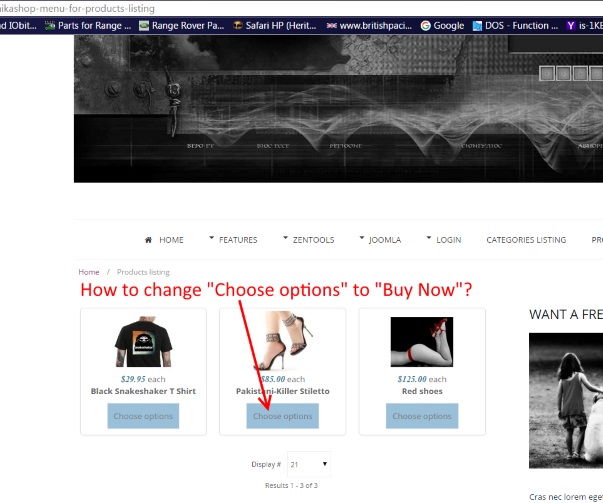Expand the FEATURES dropdown arrow
603x503 pixels.
tap(211, 238)
